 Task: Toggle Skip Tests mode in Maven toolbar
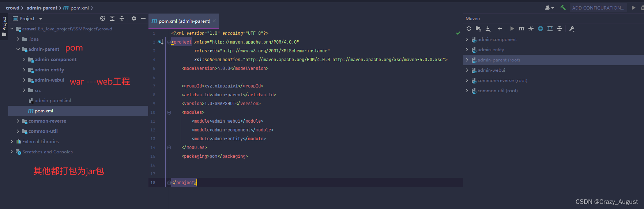[541, 29]
